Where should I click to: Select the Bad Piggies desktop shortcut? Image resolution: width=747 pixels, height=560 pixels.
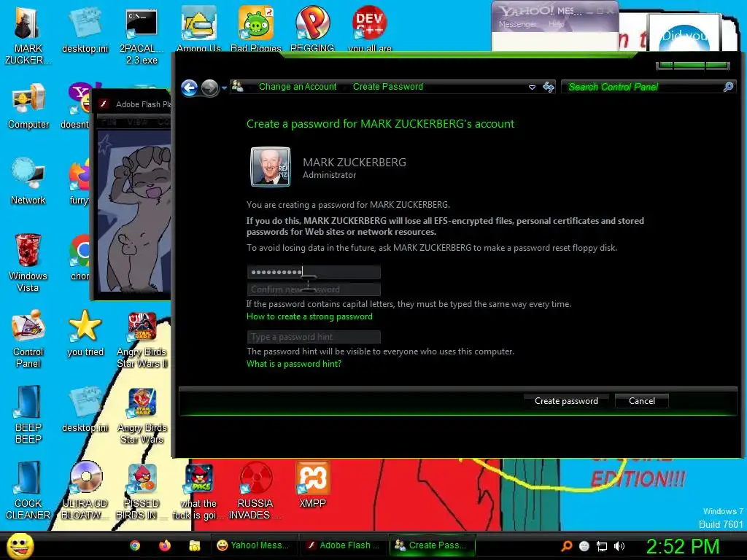click(x=256, y=29)
